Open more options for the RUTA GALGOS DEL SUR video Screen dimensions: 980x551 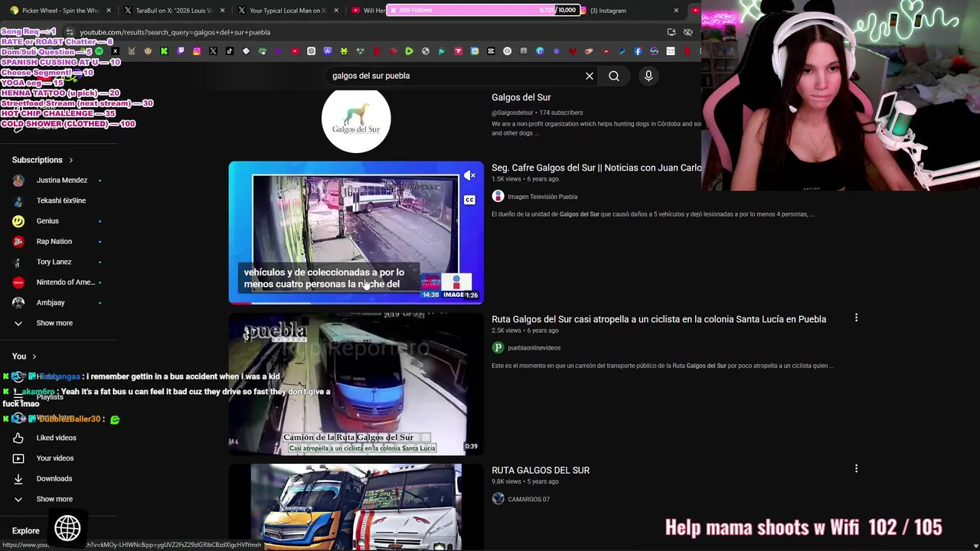(856, 468)
